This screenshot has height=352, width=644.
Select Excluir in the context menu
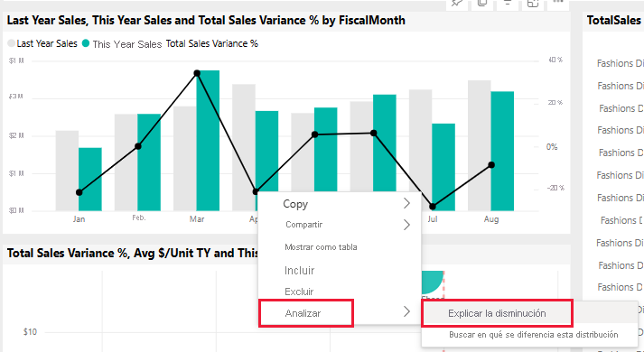(299, 292)
